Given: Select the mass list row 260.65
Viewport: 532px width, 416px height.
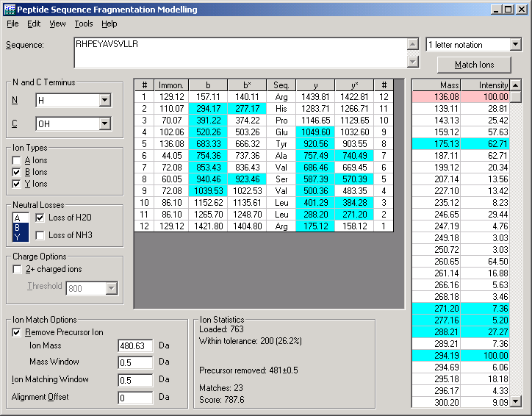Looking at the screenshot, I should coord(461,262).
